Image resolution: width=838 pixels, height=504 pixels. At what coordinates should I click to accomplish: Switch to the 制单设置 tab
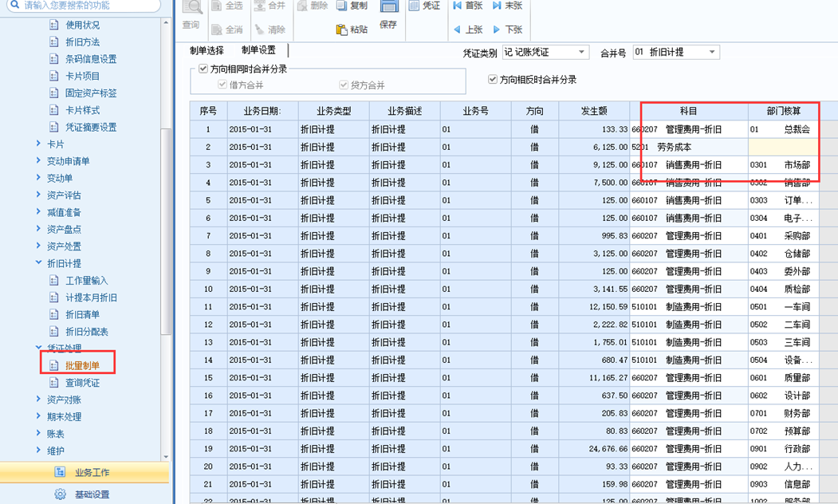pos(258,50)
